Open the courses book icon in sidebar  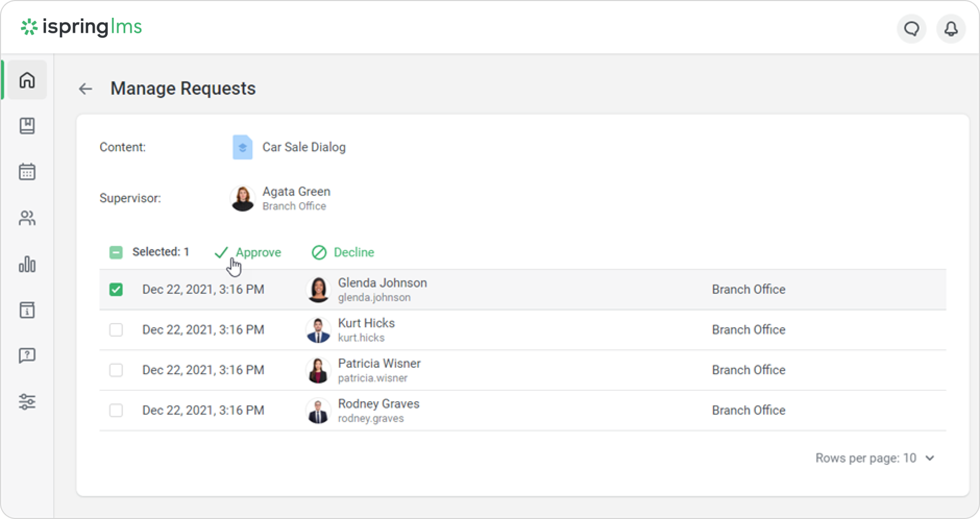pos(27,126)
